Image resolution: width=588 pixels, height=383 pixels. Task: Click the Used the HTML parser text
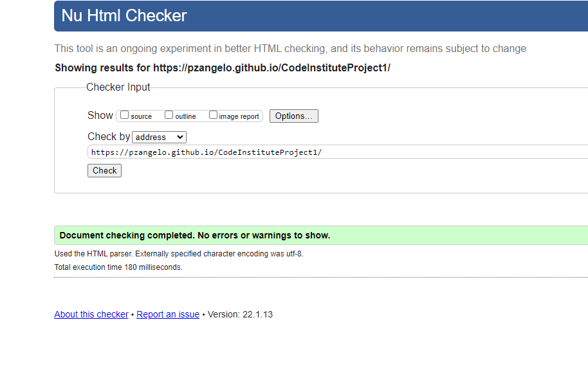179,254
